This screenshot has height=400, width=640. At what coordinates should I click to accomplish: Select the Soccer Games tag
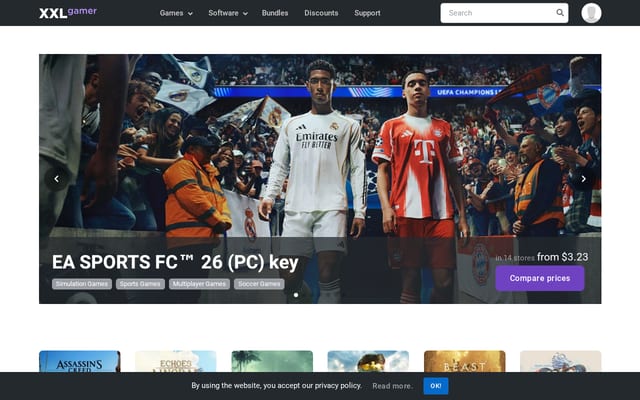pos(259,284)
